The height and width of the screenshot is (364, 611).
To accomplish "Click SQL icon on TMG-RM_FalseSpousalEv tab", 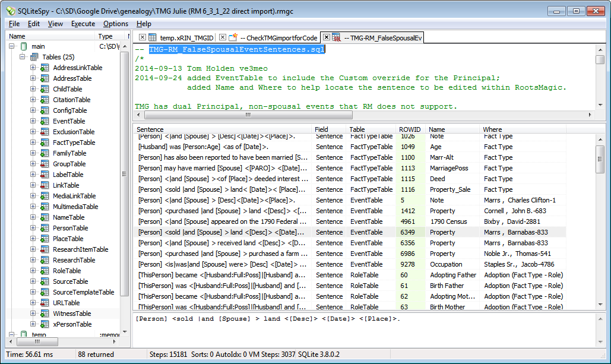I will (x=336, y=37).
